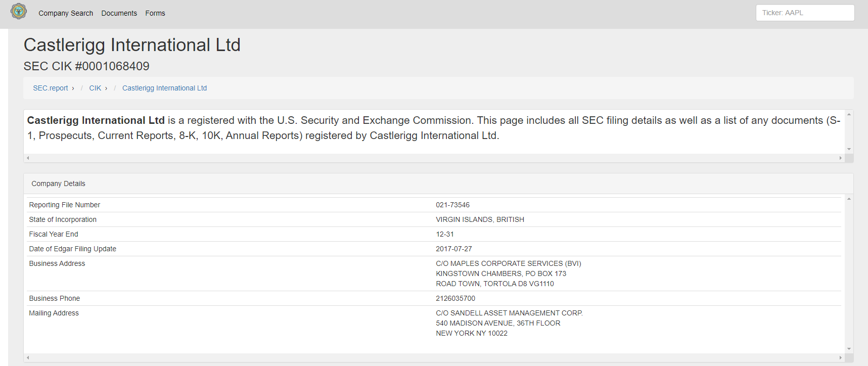This screenshot has height=366, width=868.
Task: Click the business phone number 2126035700
Action: tap(455, 298)
